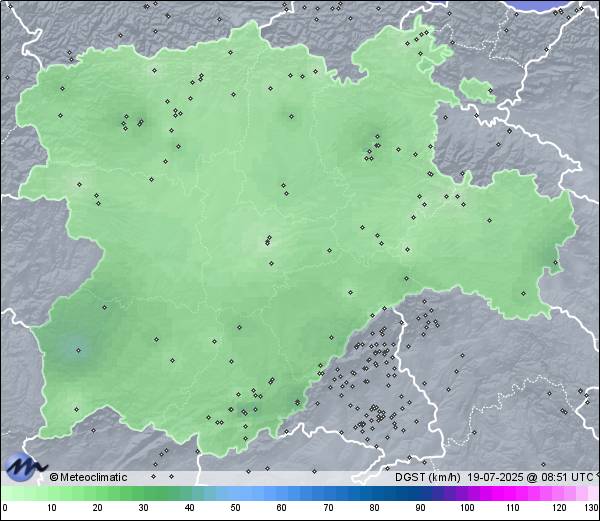This screenshot has height=521, width=600.
Task: Click the ©Meteoclimatic copyright text
Action: tap(88, 477)
